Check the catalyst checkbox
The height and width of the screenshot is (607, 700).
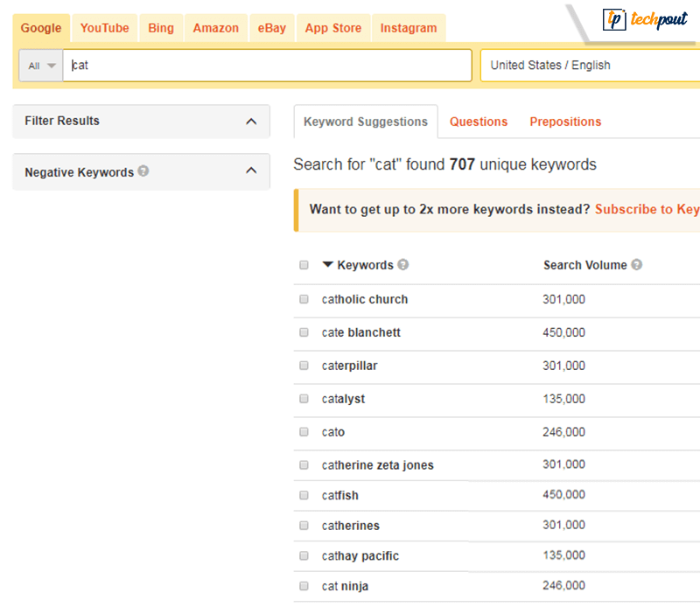304,399
